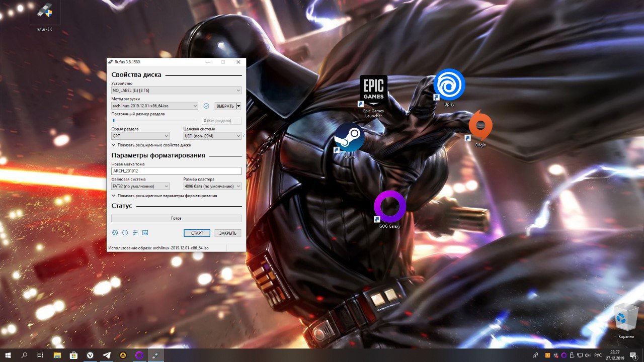Click the РУС input language indicator
This screenshot has height=362, width=644.
pos(598,355)
